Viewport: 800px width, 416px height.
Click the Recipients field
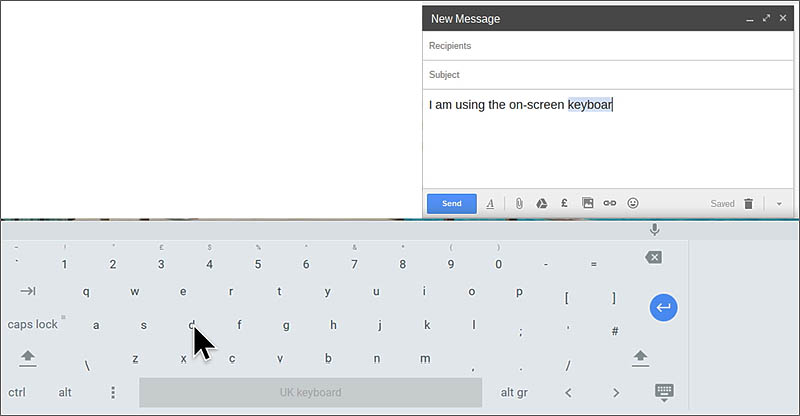[608, 46]
